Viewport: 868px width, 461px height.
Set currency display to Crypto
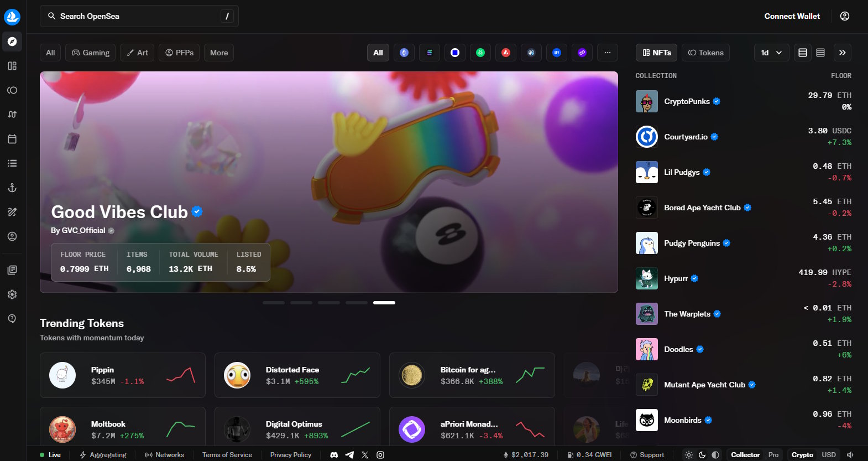click(x=802, y=455)
